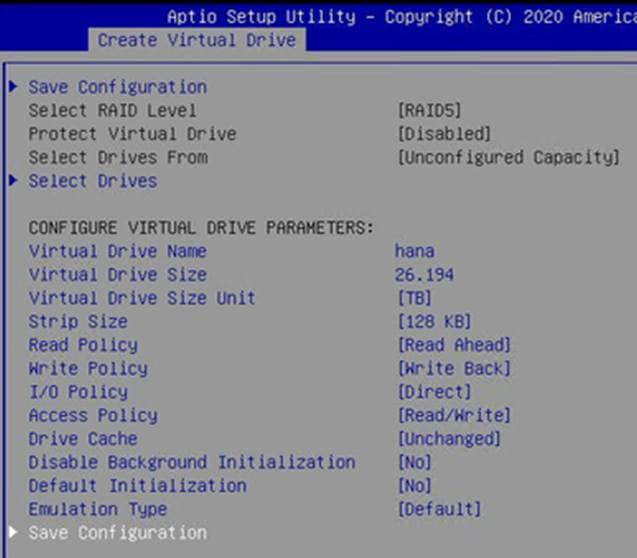Change the Emulation Type Default value
This screenshot has height=558, width=637.
click(439, 510)
